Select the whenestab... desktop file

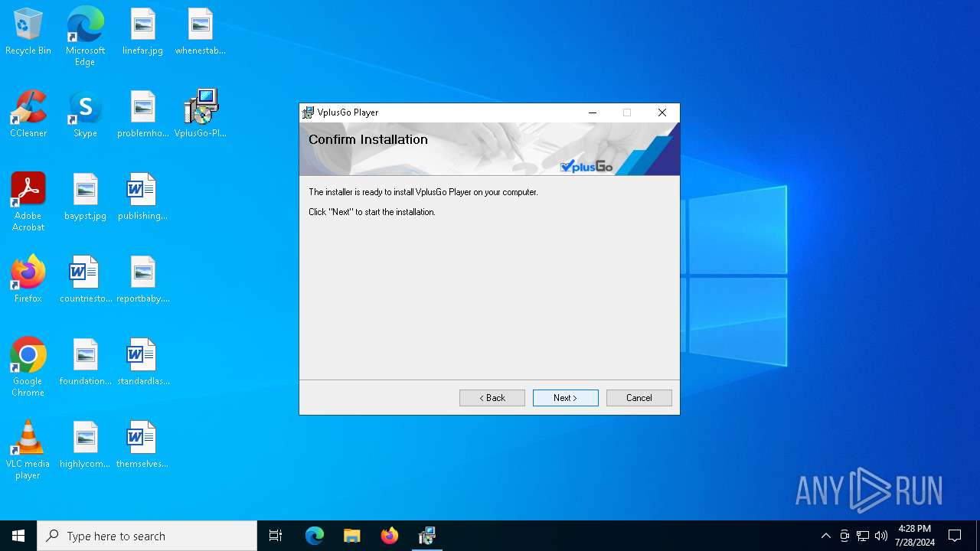(x=200, y=32)
